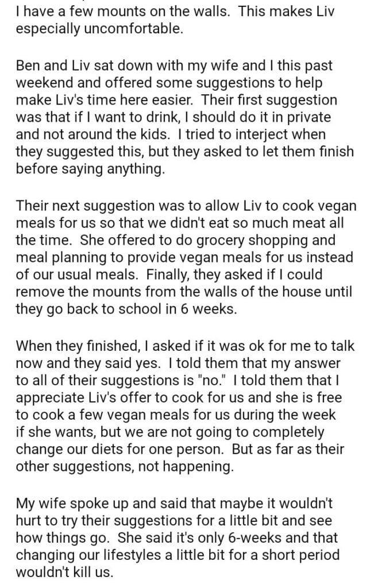
Task: Click the text "Their next suggestion"
Action: point(78,206)
